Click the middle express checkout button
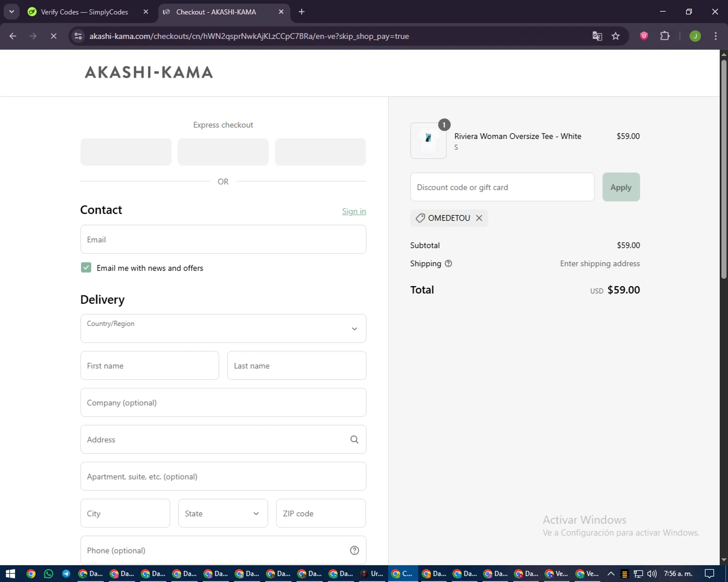 click(223, 152)
